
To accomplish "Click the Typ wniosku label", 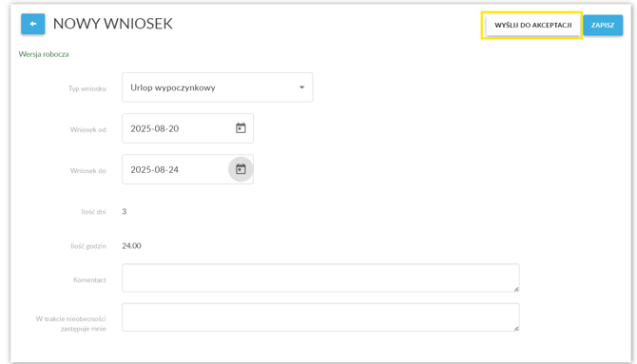I will (87, 88).
